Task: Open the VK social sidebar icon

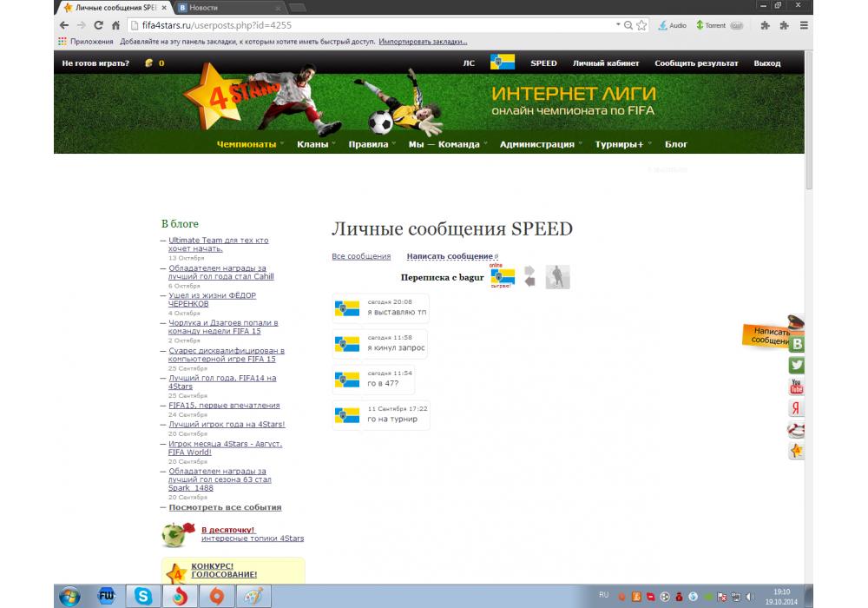Action: [796, 344]
